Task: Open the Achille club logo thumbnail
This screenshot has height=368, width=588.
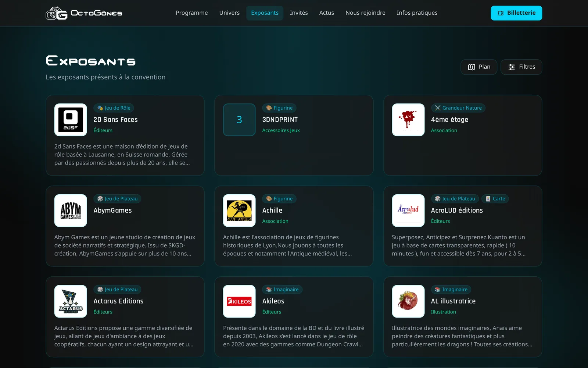Action: click(239, 210)
